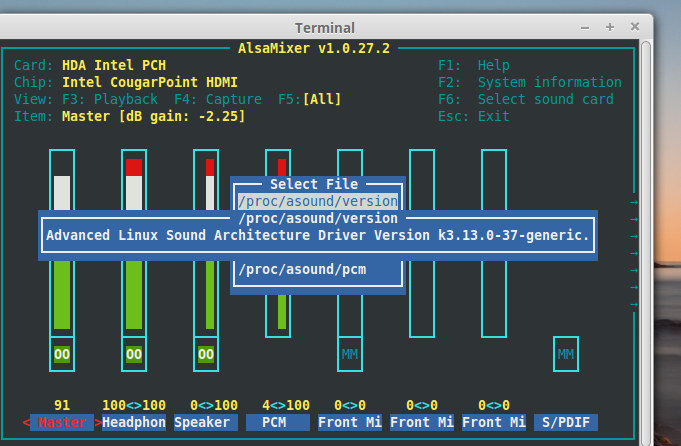Click the Terminal title bar text
The height and width of the screenshot is (446, 681).
pyautogui.click(x=325, y=28)
